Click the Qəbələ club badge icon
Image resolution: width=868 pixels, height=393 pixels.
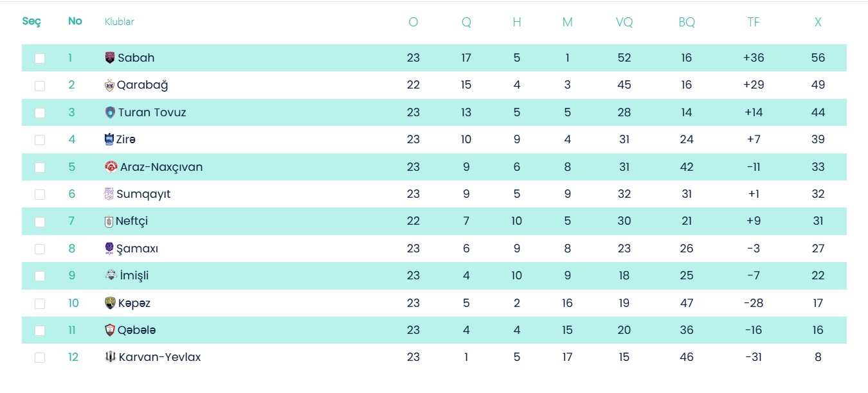point(110,330)
